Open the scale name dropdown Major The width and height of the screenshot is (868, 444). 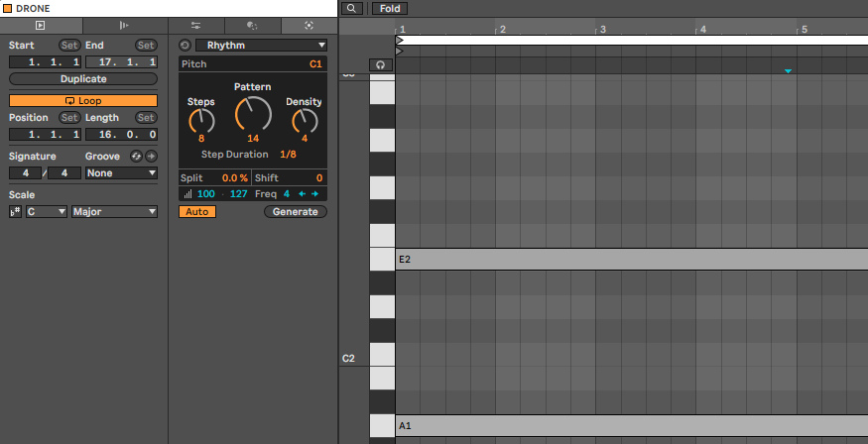pos(115,212)
